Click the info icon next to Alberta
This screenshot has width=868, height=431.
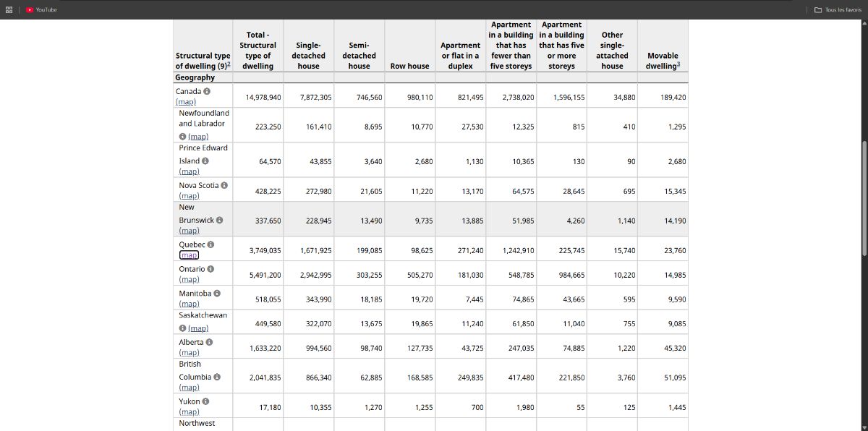(209, 342)
